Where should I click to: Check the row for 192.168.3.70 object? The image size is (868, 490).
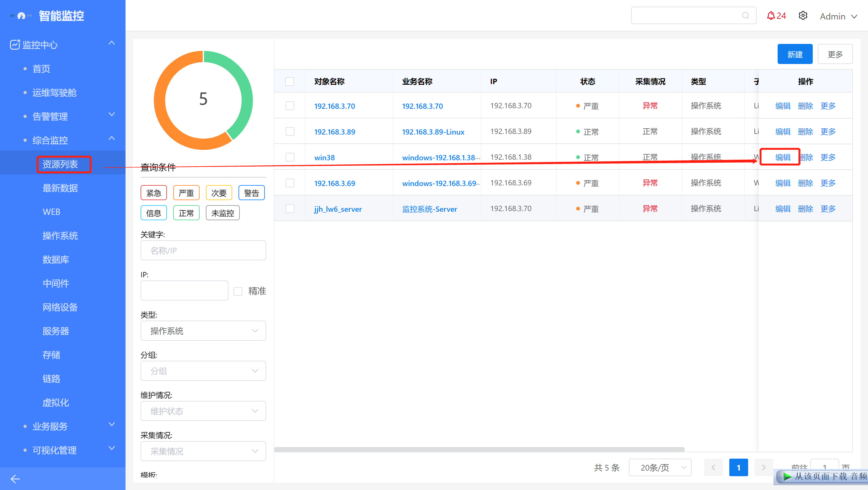point(290,106)
